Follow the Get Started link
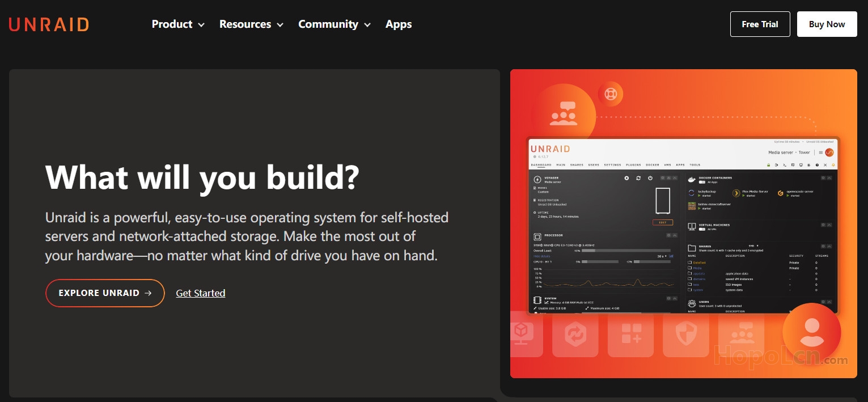Viewport: 868px width, 402px height. coord(201,293)
